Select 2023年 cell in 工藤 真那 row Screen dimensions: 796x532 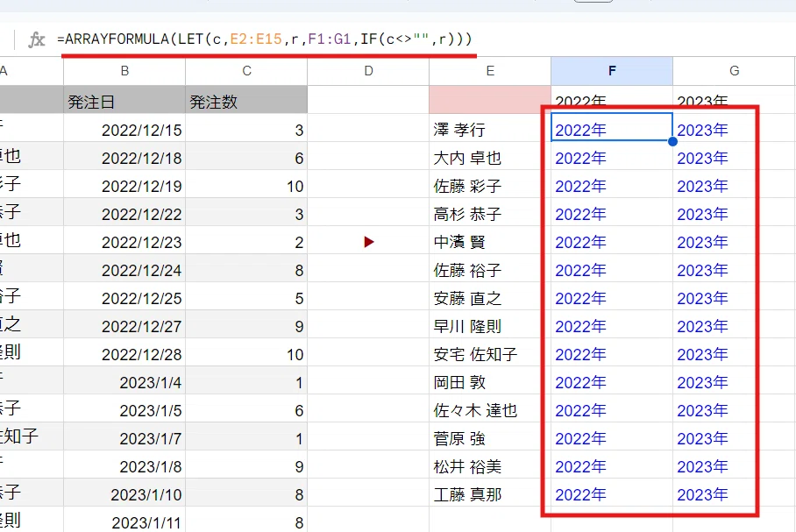tap(734, 493)
